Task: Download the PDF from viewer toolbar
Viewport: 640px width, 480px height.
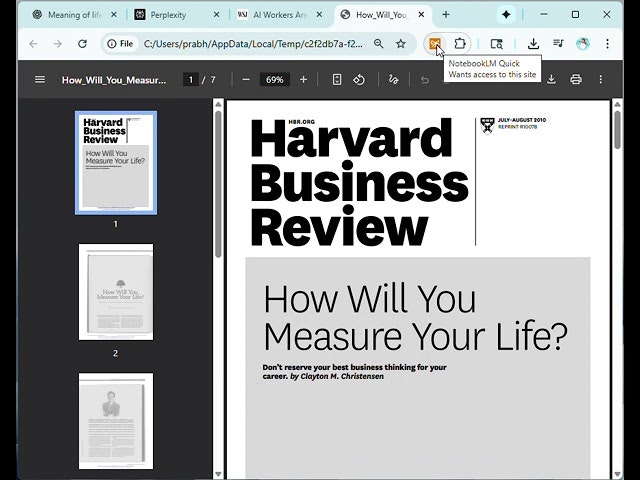Action: 551,79
